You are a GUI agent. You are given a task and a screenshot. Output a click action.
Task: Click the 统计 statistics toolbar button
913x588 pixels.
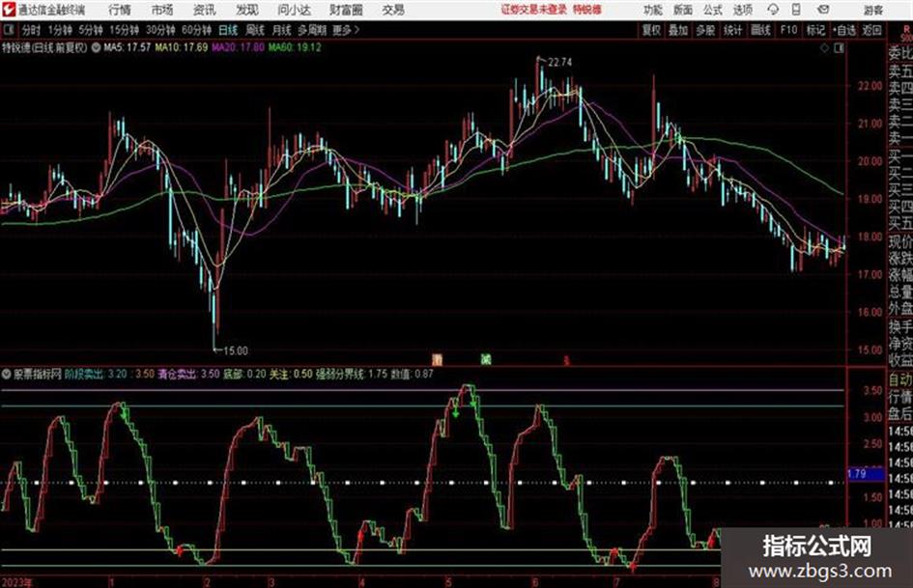pos(733,30)
